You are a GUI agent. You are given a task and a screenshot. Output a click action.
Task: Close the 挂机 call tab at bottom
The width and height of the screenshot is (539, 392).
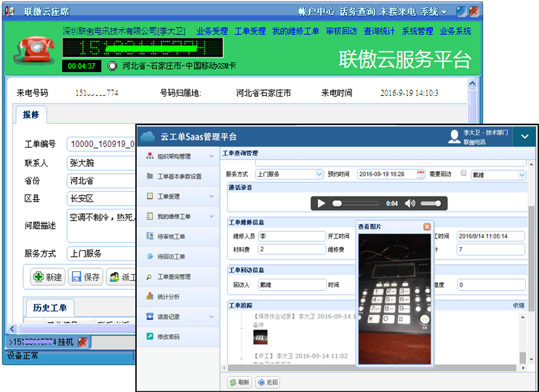pyautogui.click(x=82, y=342)
